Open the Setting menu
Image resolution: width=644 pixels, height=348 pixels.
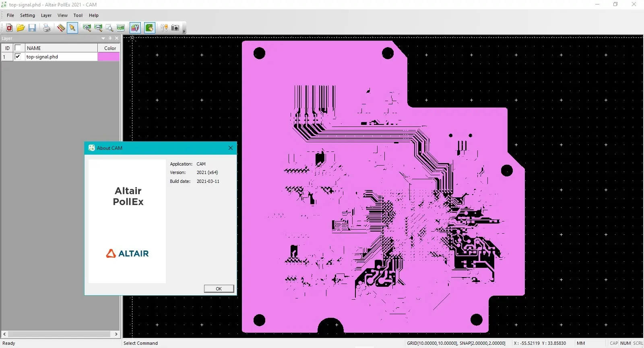pos(27,15)
